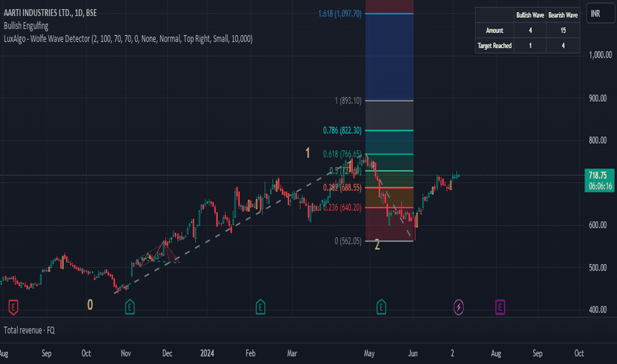Screen dimensions: 617x364
Task: Open the earnings E marker near May
Action: click(381, 307)
